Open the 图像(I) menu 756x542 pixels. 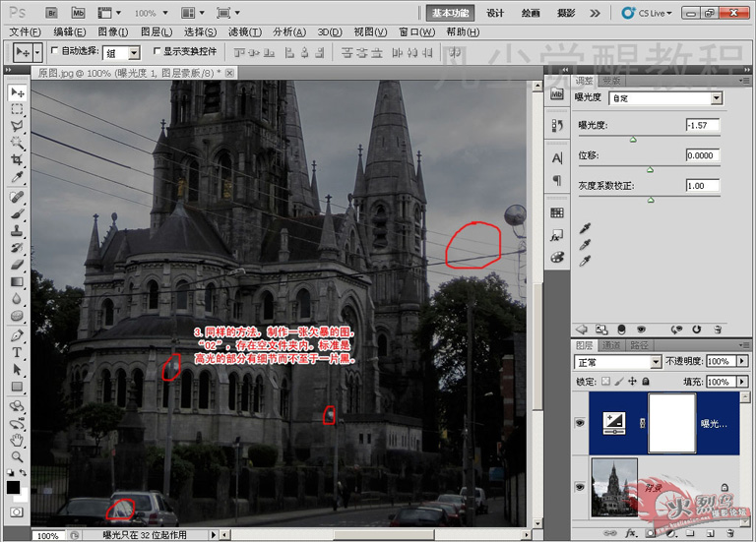pyautogui.click(x=113, y=31)
